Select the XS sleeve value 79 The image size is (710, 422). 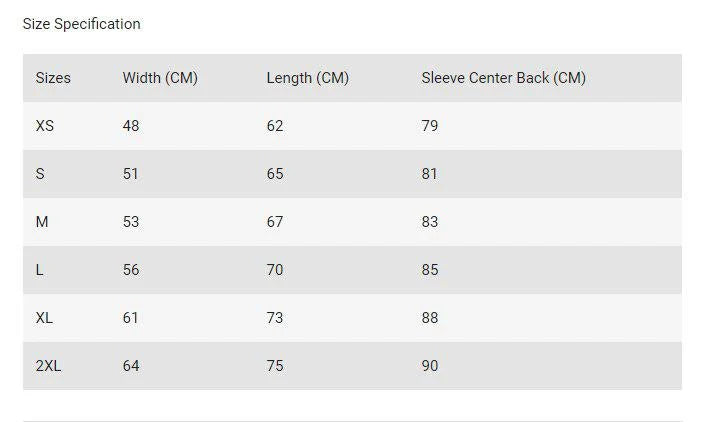[430, 126]
